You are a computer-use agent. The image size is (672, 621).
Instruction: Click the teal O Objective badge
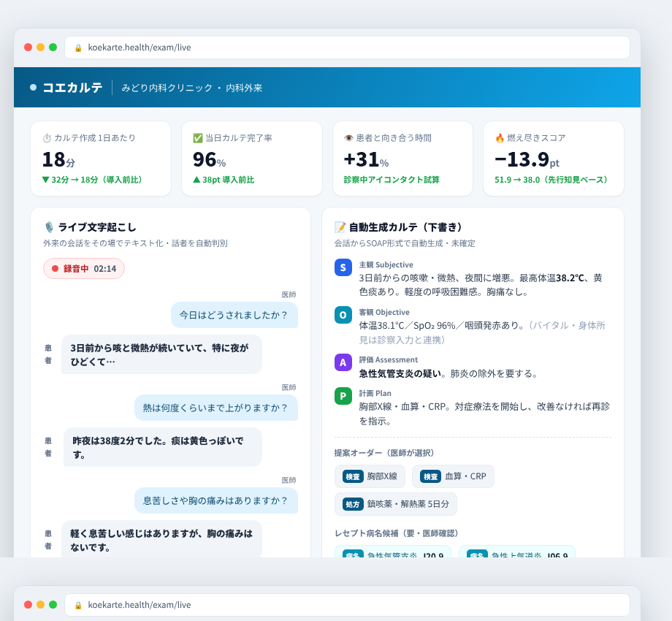point(343,315)
